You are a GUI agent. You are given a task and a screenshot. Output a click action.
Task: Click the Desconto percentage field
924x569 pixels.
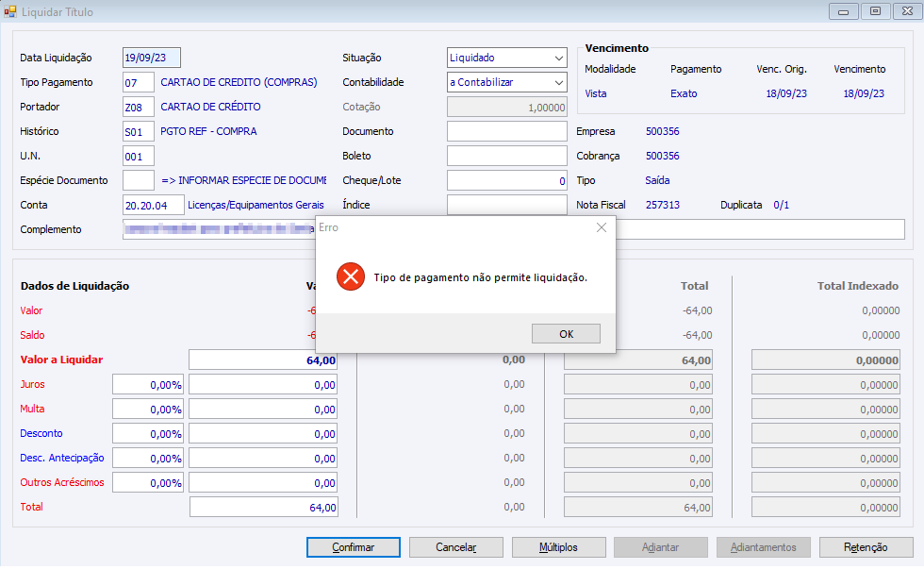[148, 433]
